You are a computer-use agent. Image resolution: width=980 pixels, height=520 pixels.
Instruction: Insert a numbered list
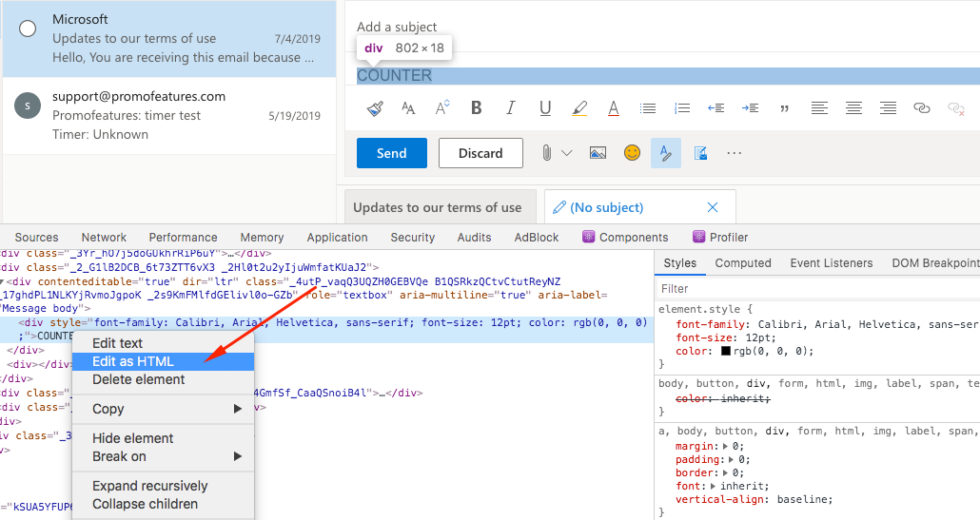tap(682, 108)
